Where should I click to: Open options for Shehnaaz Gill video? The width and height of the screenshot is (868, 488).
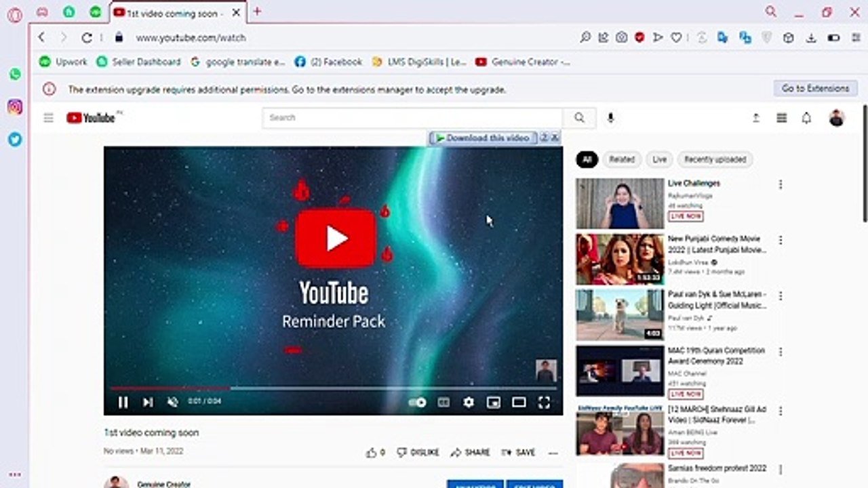[781, 411]
